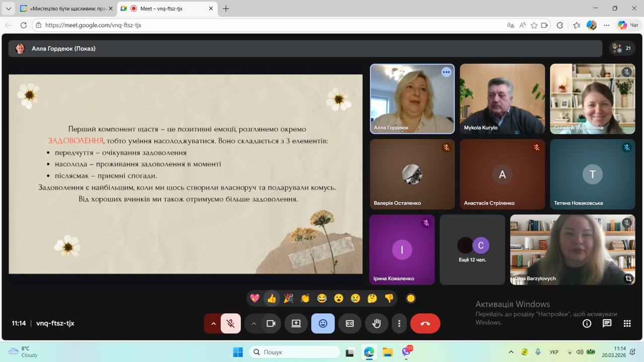This screenshot has width=644, height=362.
Task: Expand audio settings arrow beside microphone
Action: click(x=213, y=324)
